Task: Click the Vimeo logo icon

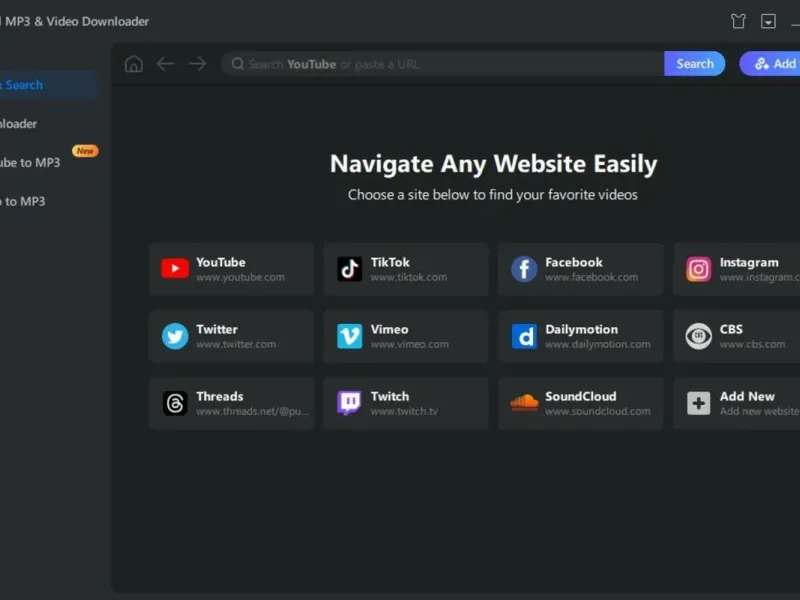Action: click(349, 336)
